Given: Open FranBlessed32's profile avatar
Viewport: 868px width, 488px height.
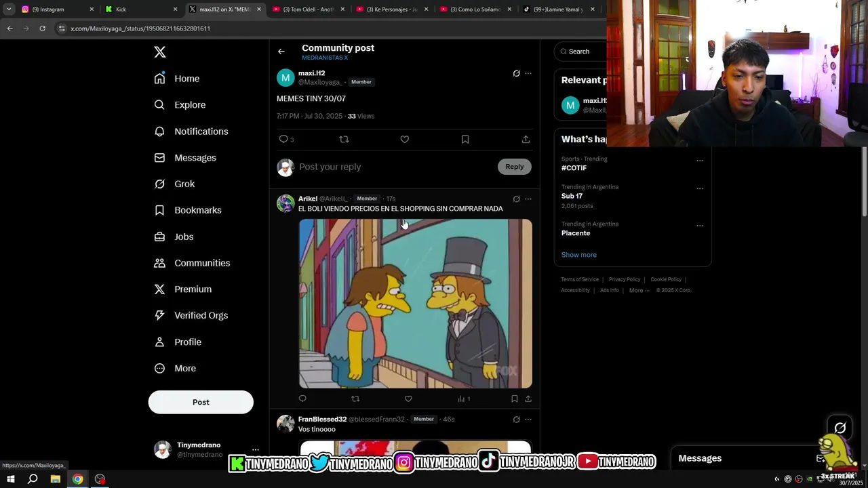Looking at the screenshot, I should (285, 424).
